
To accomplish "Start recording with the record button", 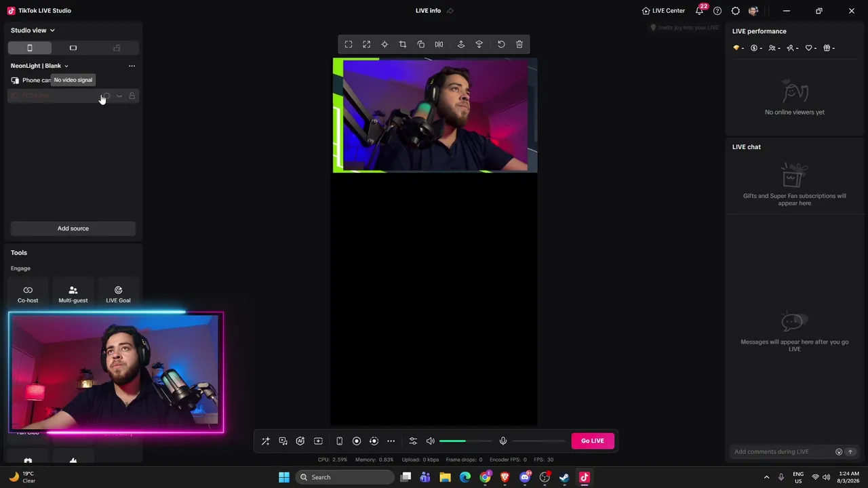I will click(x=357, y=441).
